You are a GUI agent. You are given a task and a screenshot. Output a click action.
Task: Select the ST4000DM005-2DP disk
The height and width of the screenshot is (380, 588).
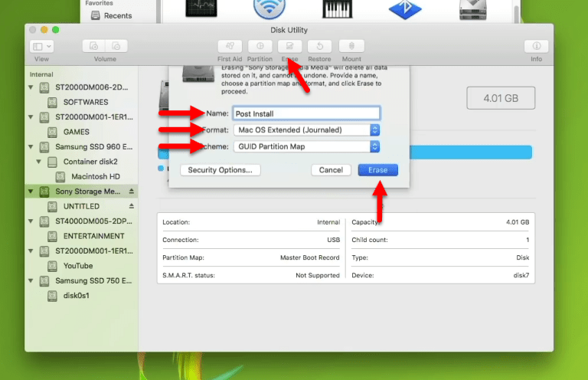[x=93, y=221]
